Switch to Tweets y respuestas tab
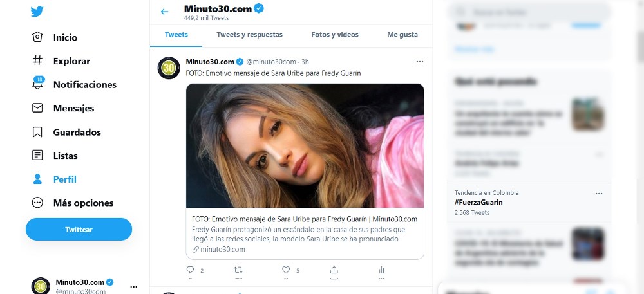The image size is (644, 294). click(249, 35)
